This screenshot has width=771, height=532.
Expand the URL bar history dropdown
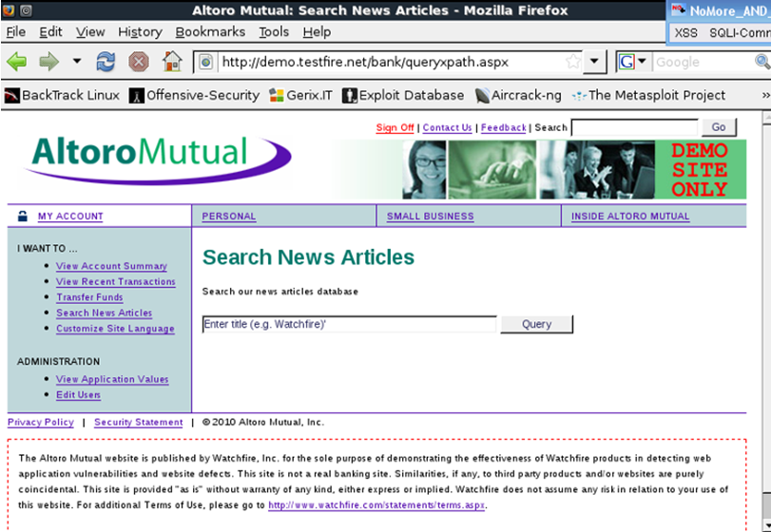point(594,62)
